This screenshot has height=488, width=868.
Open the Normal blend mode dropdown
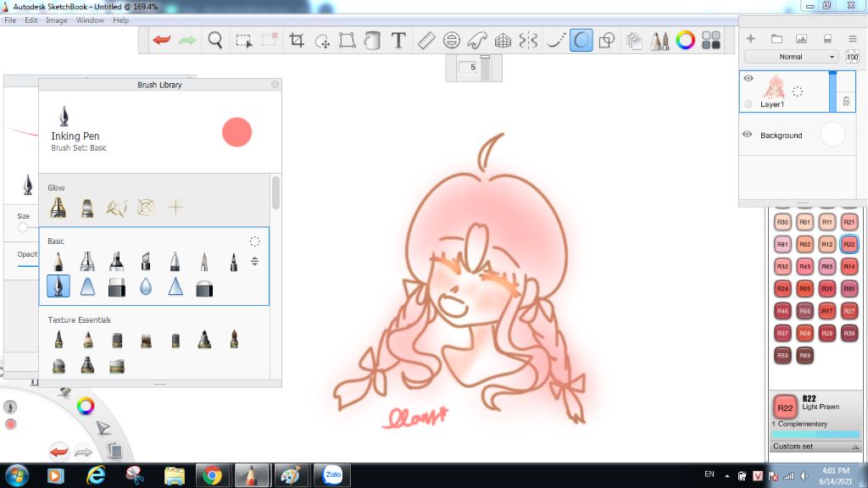pos(791,57)
